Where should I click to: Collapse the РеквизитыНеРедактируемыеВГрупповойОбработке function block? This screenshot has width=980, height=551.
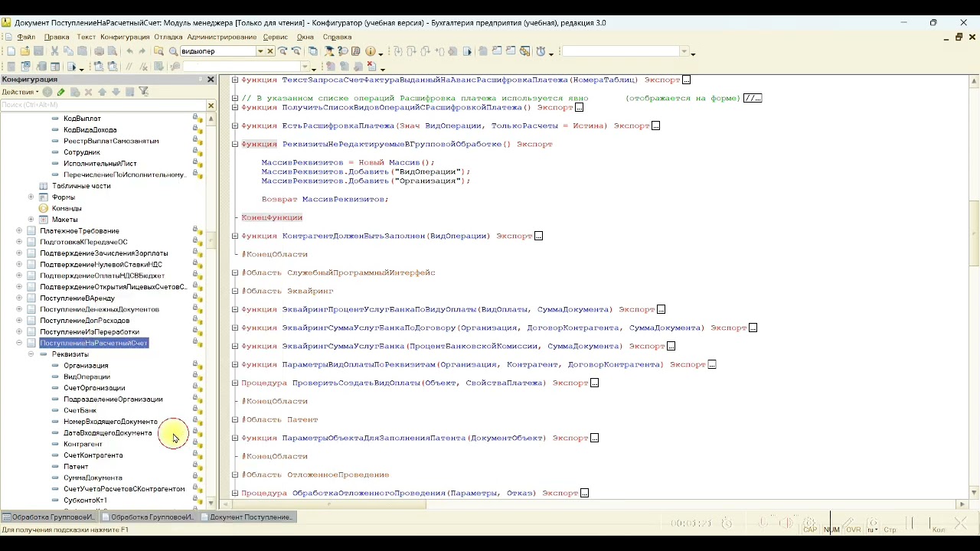[x=235, y=144]
